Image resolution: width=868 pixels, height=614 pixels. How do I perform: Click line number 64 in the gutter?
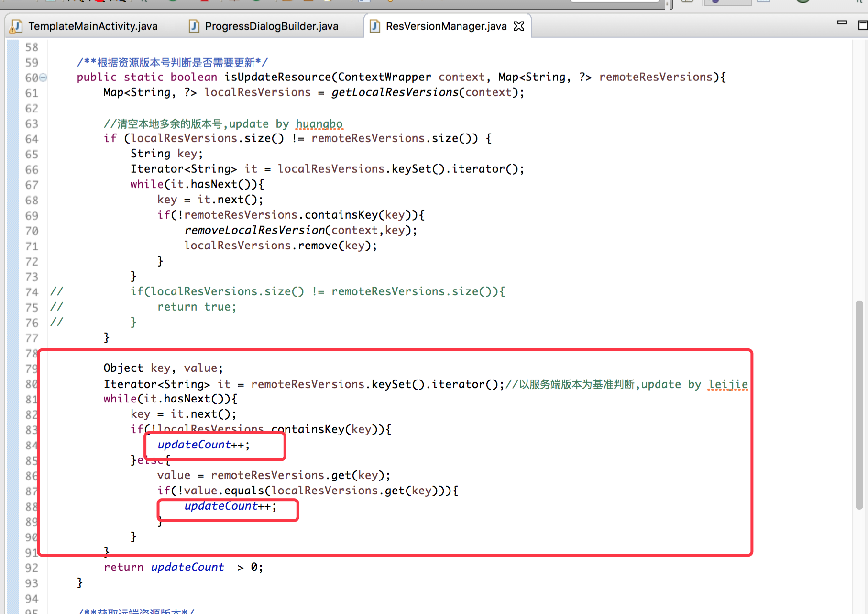(x=32, y=139)
